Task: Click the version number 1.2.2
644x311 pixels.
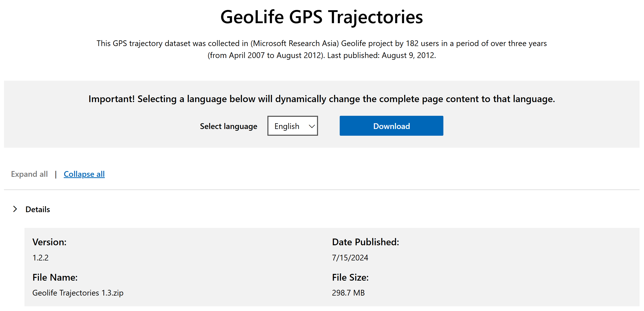Action: [41, 257]
